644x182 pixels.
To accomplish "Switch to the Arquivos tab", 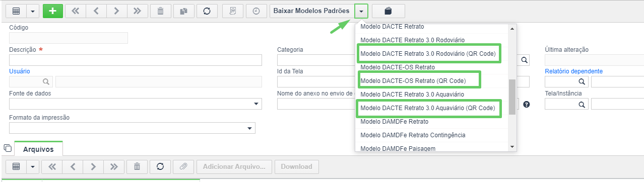I will pyautogui.click(x=38, y=149).
